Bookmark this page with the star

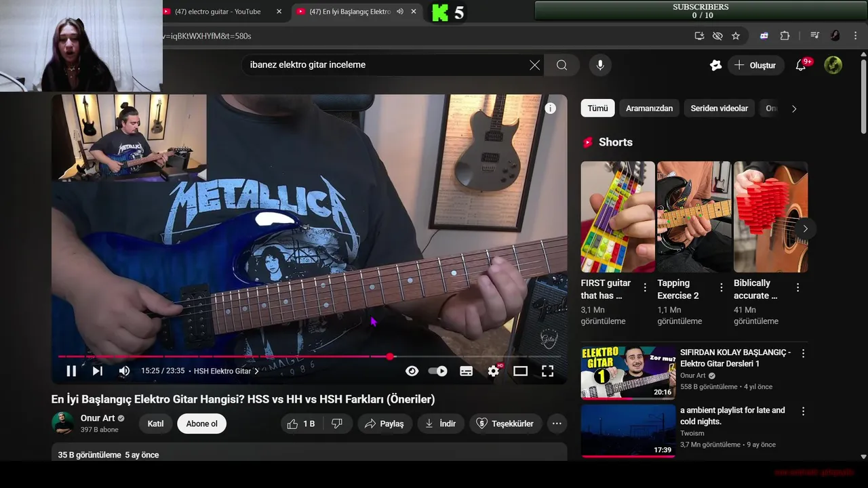[736, 36]
